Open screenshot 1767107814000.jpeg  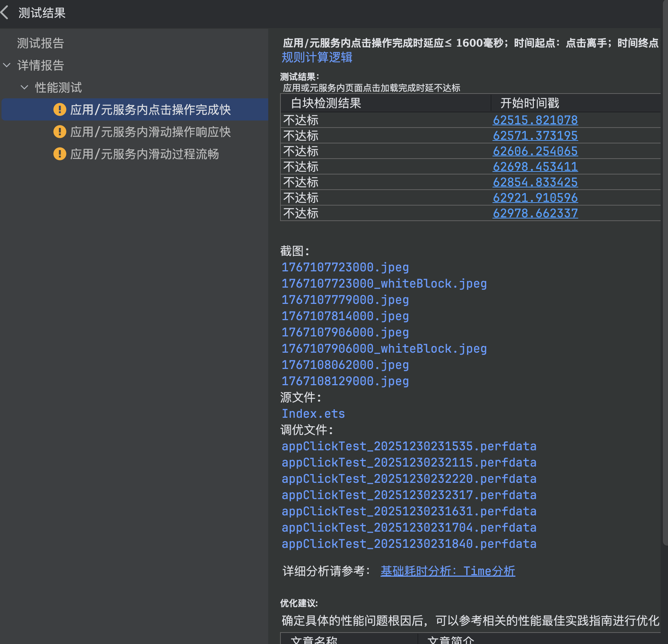click(x=345, y=316)
